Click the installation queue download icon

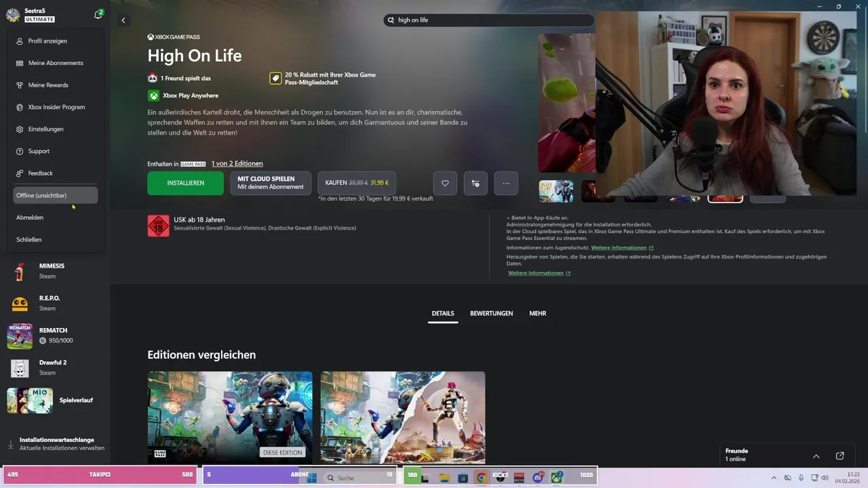point(10,445)
